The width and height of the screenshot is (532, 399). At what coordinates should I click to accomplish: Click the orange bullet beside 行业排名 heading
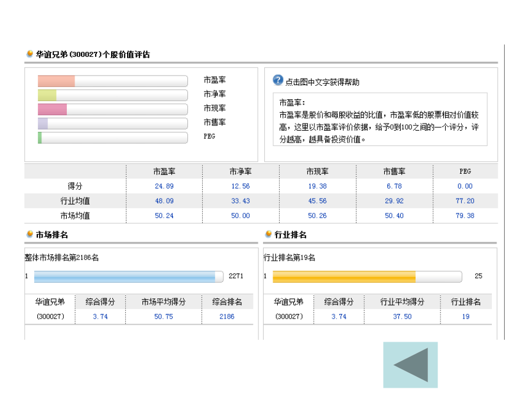[x=268, y=234]
